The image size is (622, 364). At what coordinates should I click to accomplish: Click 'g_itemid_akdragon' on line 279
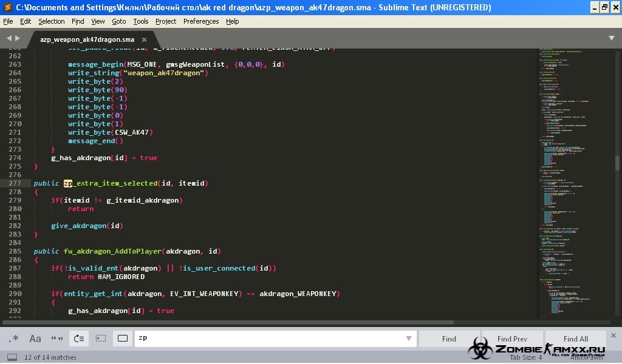coord(143,200)
